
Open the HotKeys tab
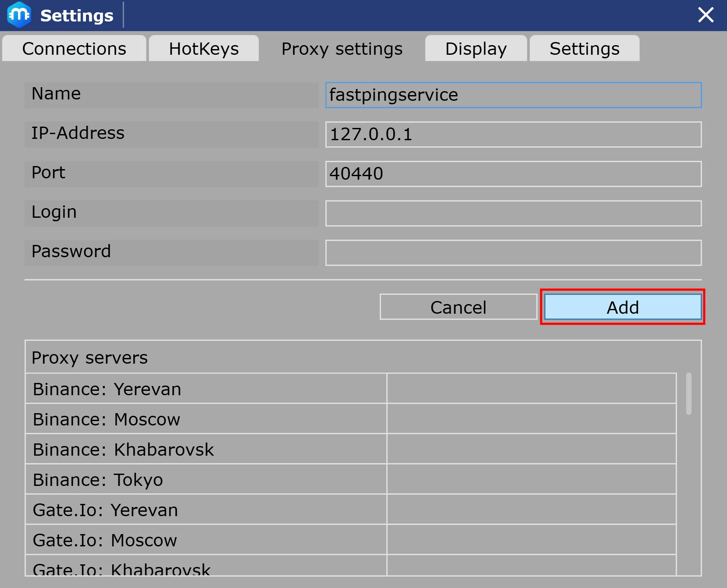click(204, 49)
